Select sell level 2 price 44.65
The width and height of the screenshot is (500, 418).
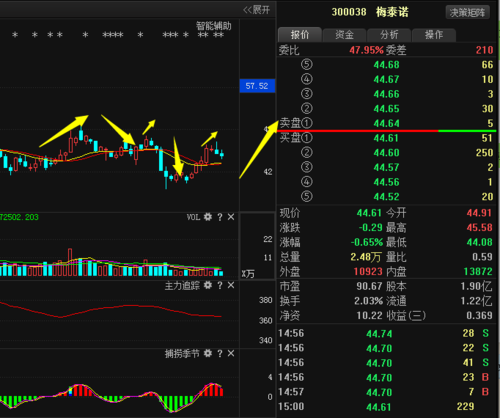click(387, 109)
